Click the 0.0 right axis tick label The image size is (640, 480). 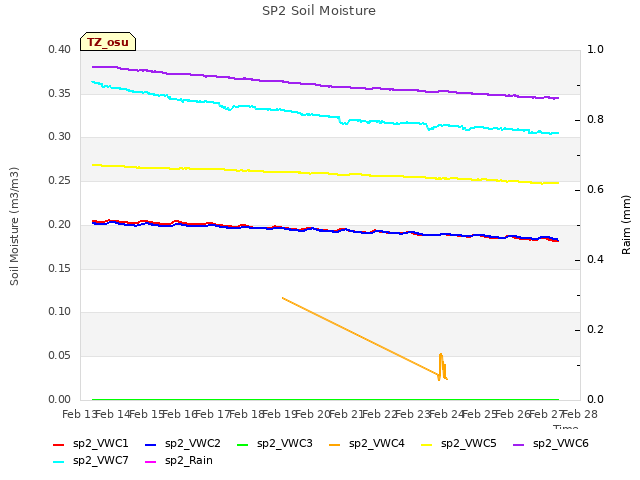(x=595, y=400)
